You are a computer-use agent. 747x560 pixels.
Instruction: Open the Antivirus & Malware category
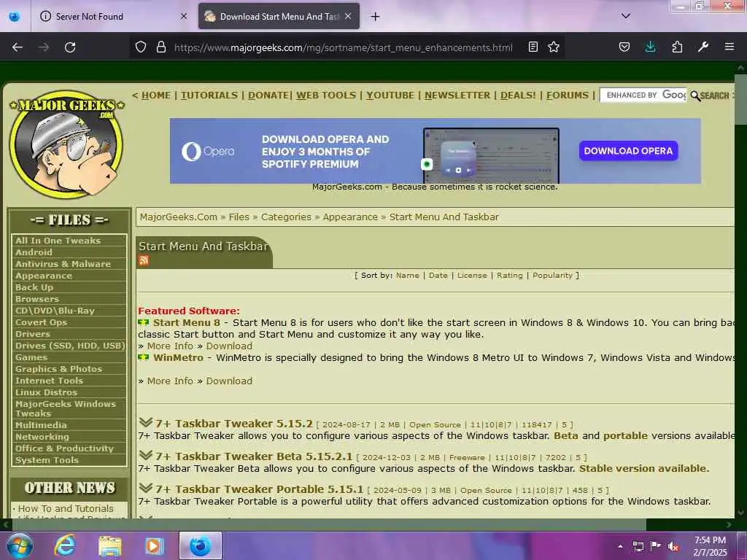(63, 264)
